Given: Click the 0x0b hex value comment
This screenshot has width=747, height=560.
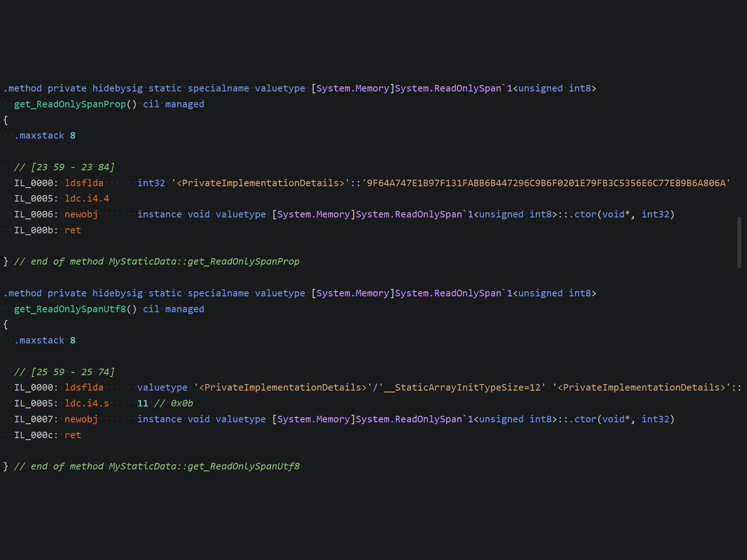Looking at the screenshot, I should pos(182,403).
